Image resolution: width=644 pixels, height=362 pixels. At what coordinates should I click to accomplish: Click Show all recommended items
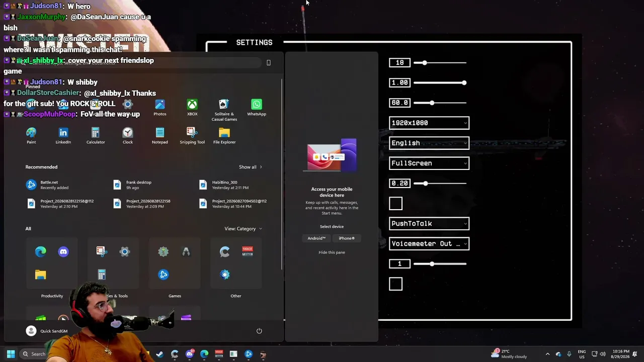(x=250, y=167)
